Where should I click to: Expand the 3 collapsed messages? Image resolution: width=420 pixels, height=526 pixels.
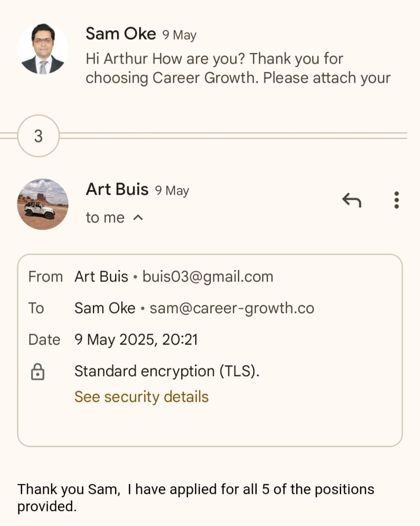coord(38,136)
